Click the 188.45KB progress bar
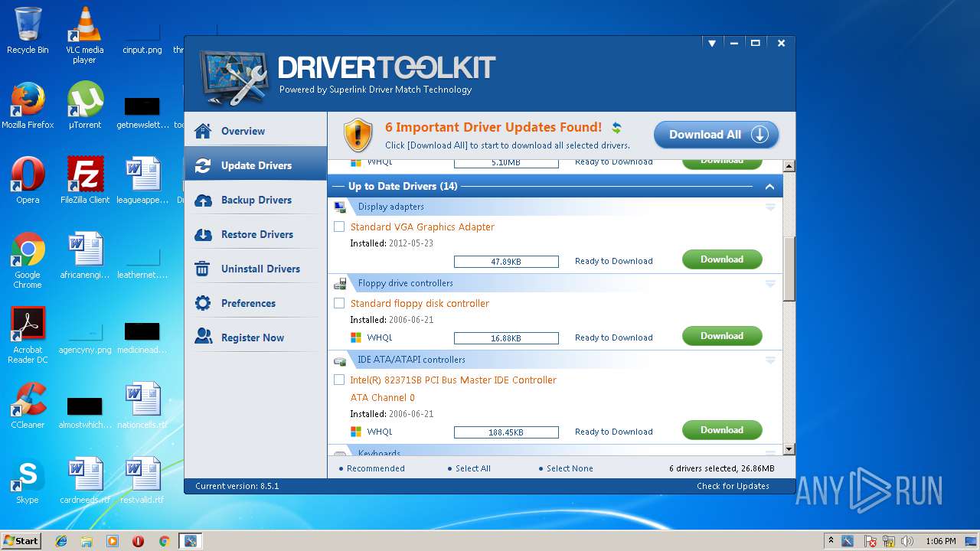This screenshot has height=551, width=980. coord(506,432)
